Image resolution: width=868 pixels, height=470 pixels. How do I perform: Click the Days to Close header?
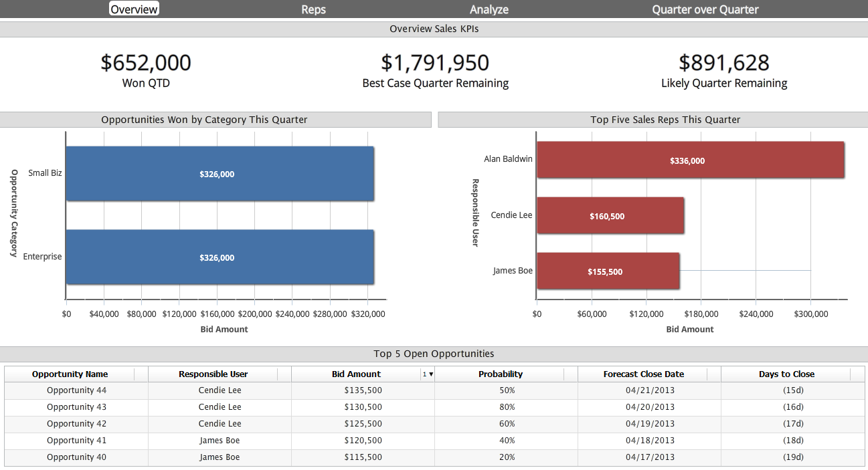(787, 374)
